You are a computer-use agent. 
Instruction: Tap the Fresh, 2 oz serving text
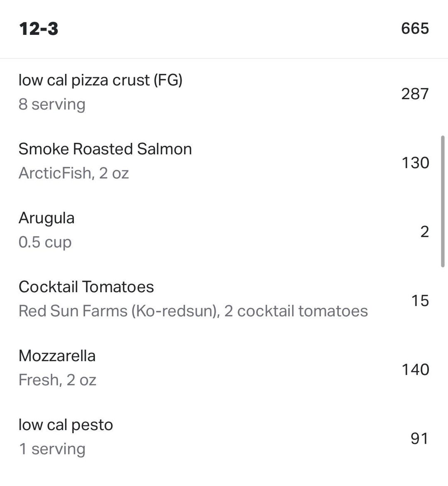point(57,380)
